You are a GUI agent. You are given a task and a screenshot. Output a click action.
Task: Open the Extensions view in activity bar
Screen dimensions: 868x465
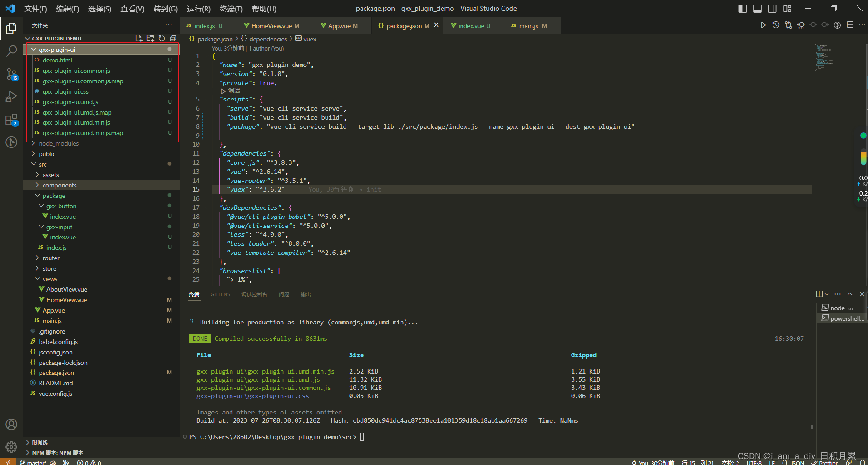click(11, 120)
